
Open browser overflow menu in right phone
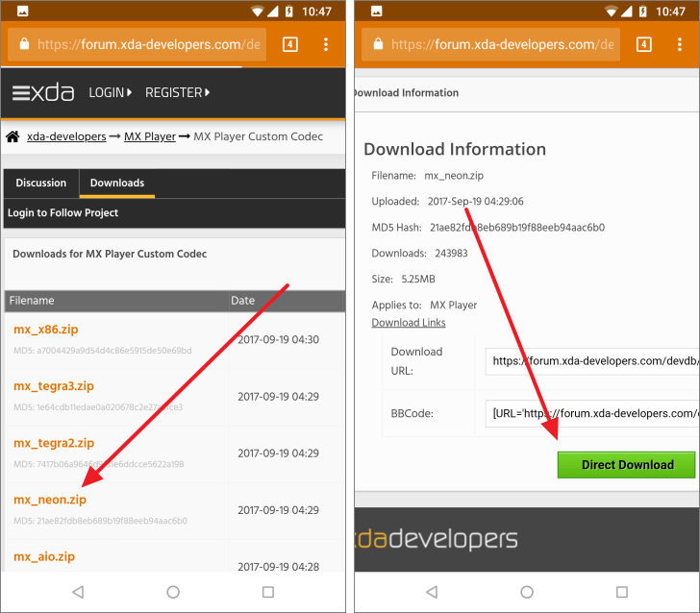point(680,44)
